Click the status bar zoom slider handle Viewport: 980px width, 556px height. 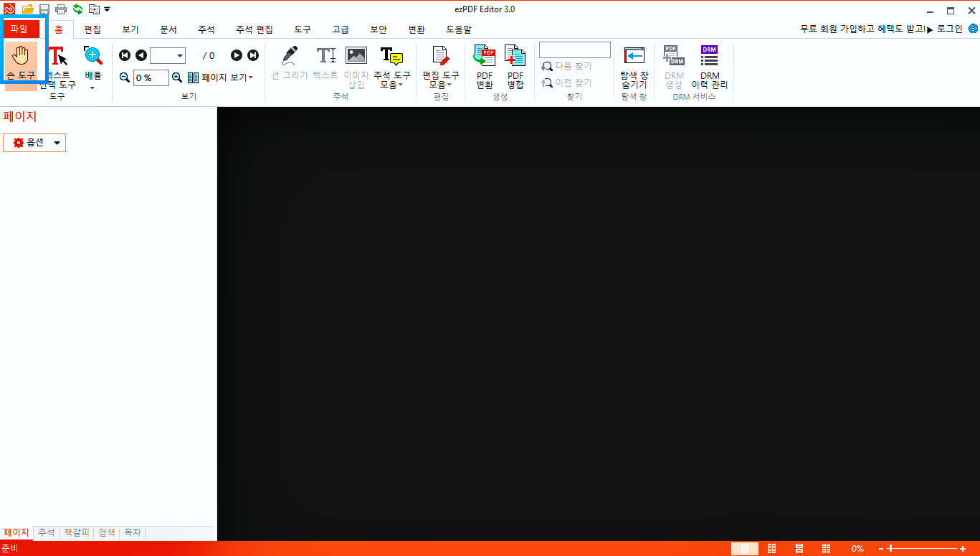point(890,549)
